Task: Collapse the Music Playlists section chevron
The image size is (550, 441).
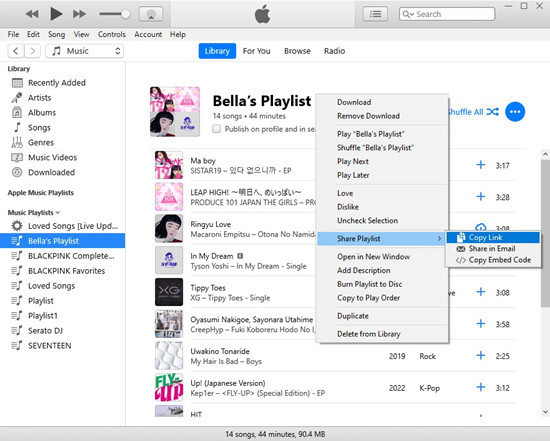Action: point(58,213)
